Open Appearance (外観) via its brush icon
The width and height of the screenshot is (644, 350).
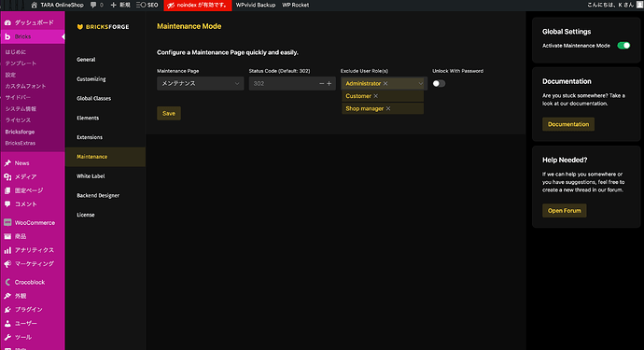click(x=7, y=296)
